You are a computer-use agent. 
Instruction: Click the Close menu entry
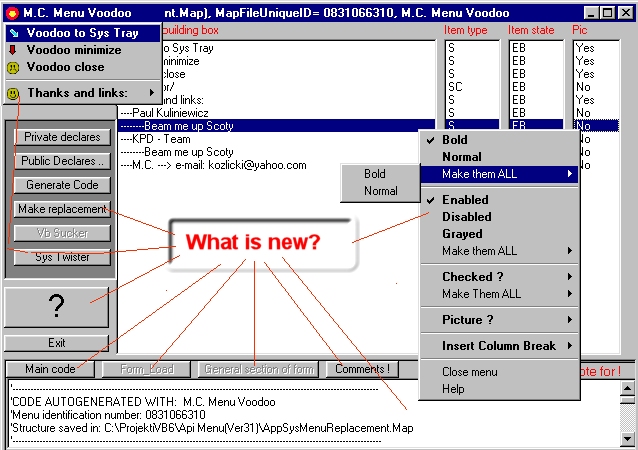(x=470, y=372)
